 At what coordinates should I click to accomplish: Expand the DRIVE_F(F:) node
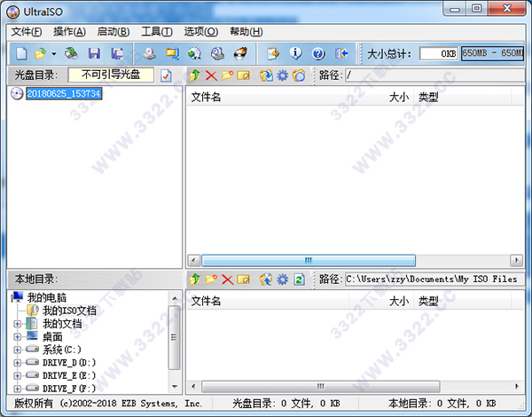tap(18, 389)
